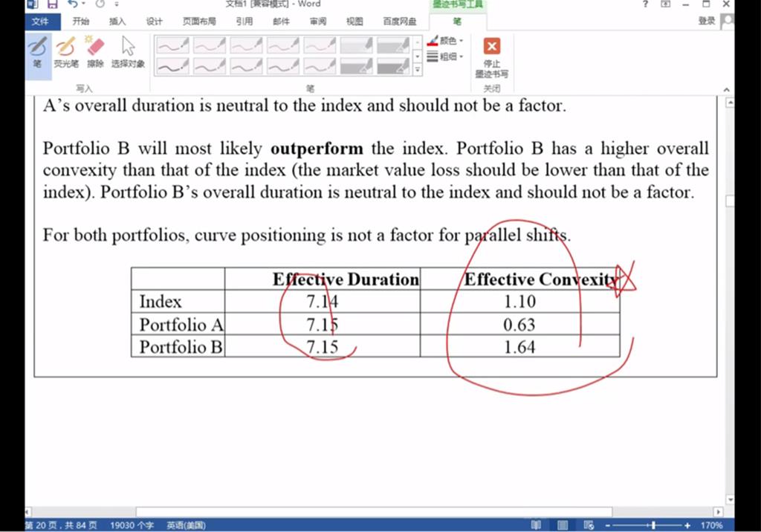761x532 pixels.
Task: Click Stop Inking (停止墨迹书写) button
Action: tap(491, 56)
